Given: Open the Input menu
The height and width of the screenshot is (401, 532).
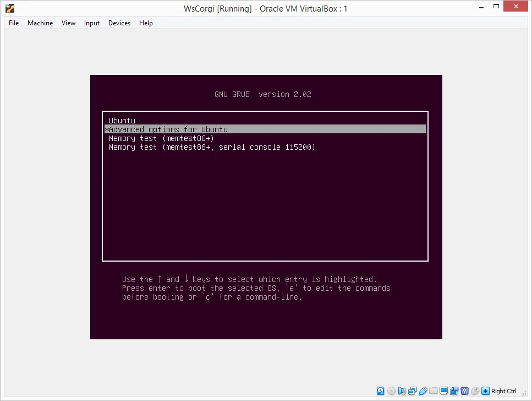Looking at the screenshot, I should click(x=92, y=23).
